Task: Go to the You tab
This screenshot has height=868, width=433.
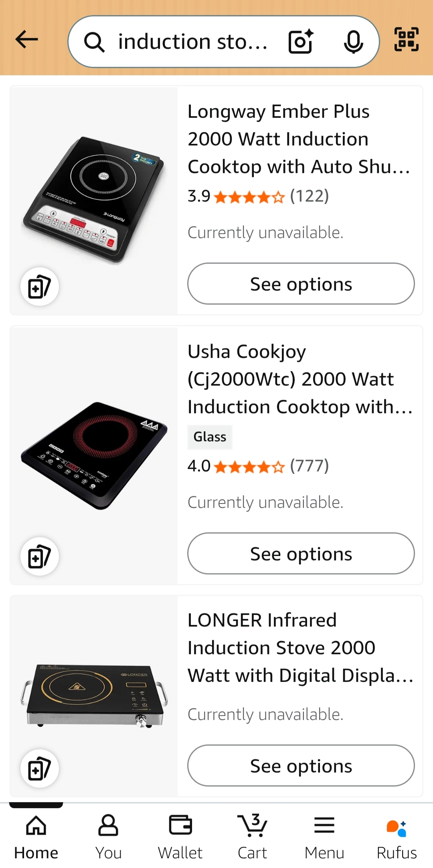Action: (108, 836)
